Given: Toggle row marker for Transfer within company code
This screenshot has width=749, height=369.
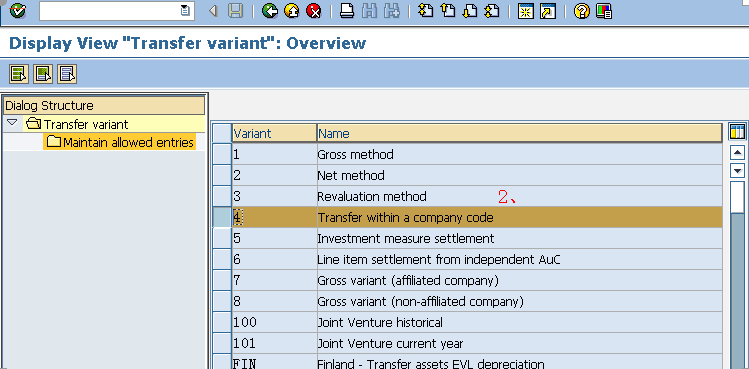Looking at the screenshot, I should point(222,217).
